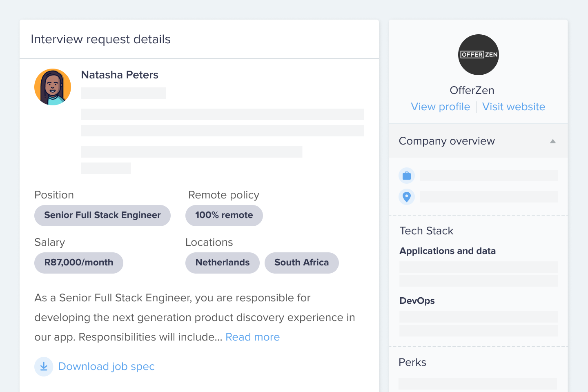The width and height of the screenshot is (588, 392).
Task: Expand the description with Read more
Action: click(252, 337)
